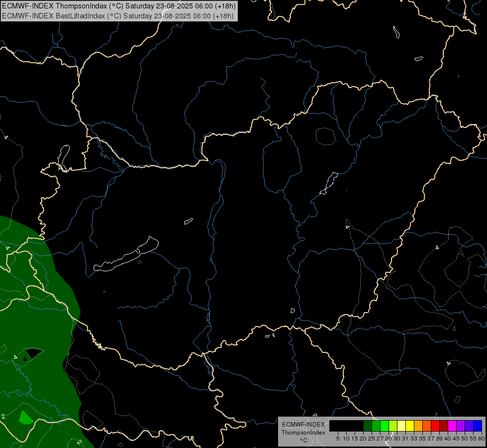Screen dimensions: 487x448
Task: Select the orange-red 35–37 legend swatch
Action: 427,426
